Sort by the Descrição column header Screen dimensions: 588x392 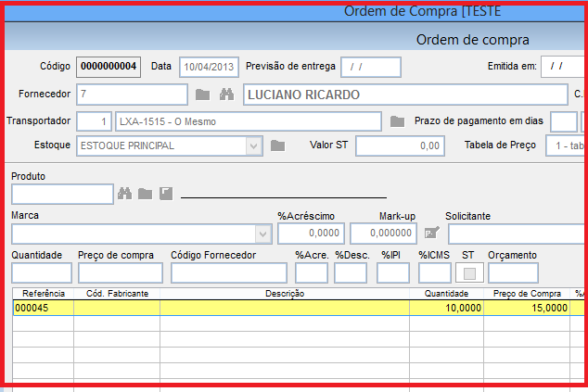[285, 294]
